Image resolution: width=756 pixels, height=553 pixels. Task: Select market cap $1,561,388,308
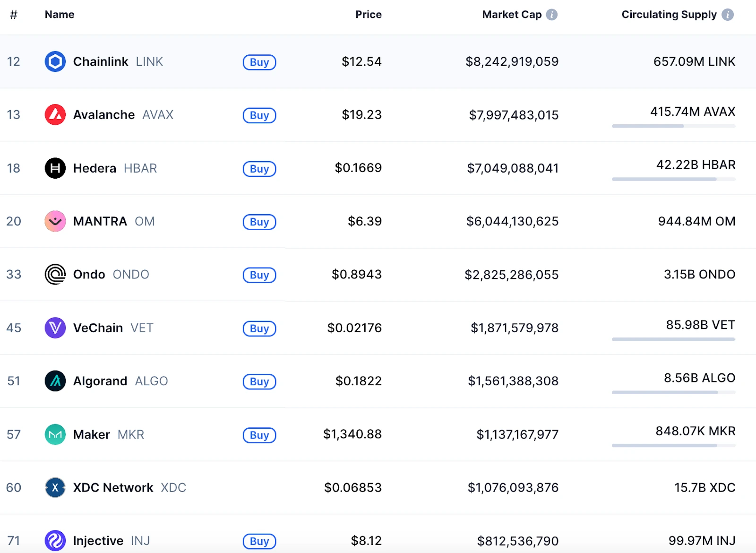(x=513, y=381)
